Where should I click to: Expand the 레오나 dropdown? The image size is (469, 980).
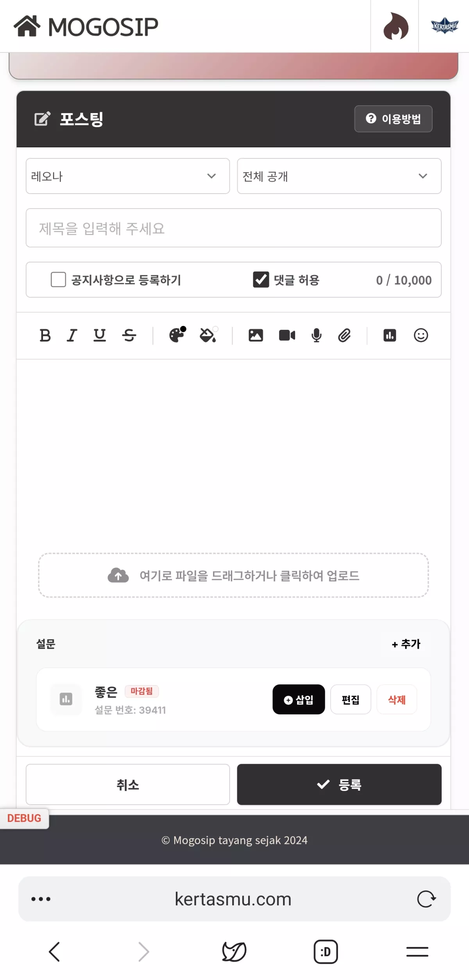[x=127, y=176]
